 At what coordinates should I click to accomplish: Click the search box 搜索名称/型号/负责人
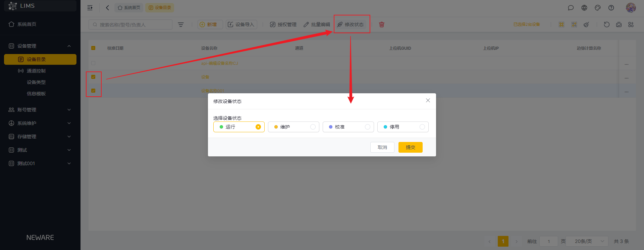[130, 24]
